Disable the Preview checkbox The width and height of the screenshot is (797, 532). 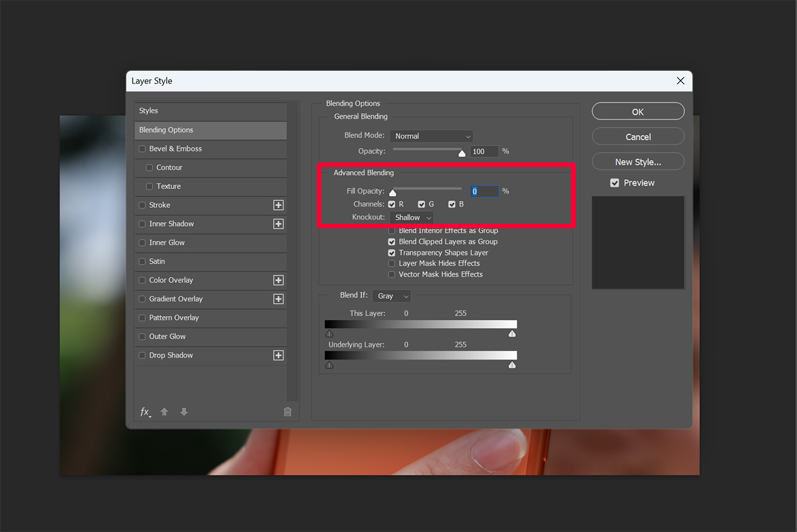(615, 182)
